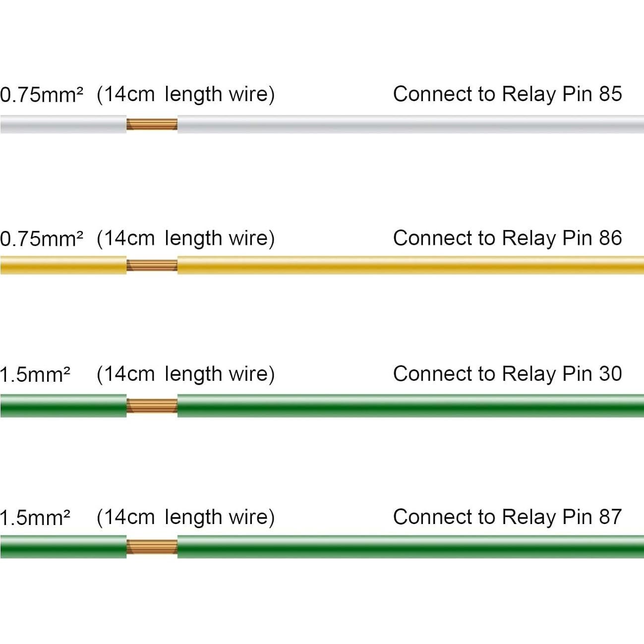Click the long white insulation section

410,124
